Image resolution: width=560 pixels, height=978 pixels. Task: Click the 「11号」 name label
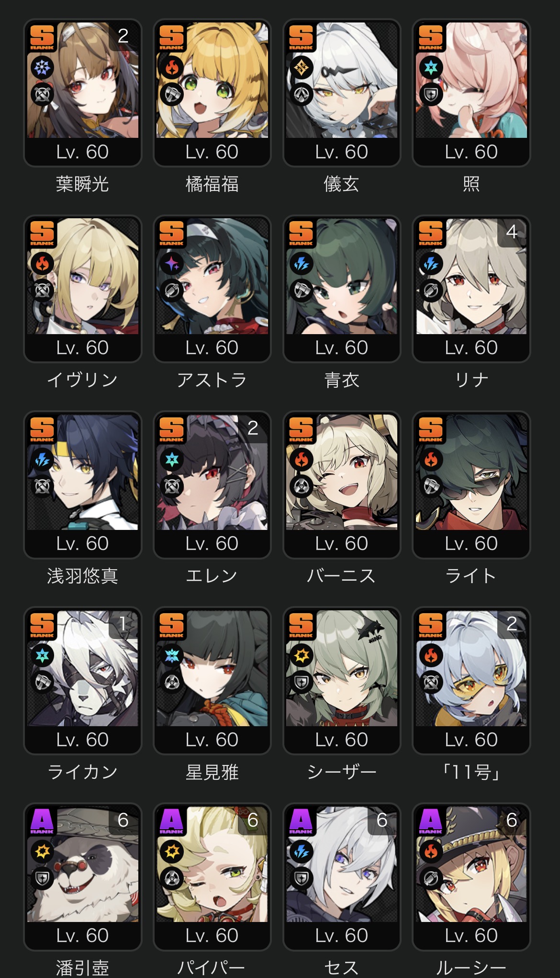point(471,772)
